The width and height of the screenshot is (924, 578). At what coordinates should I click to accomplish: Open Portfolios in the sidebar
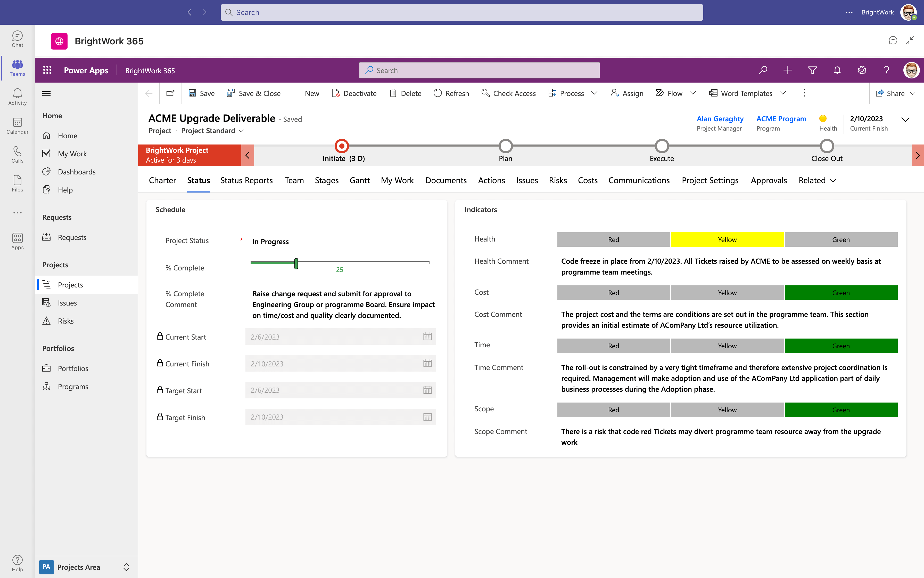coord(86,368)
